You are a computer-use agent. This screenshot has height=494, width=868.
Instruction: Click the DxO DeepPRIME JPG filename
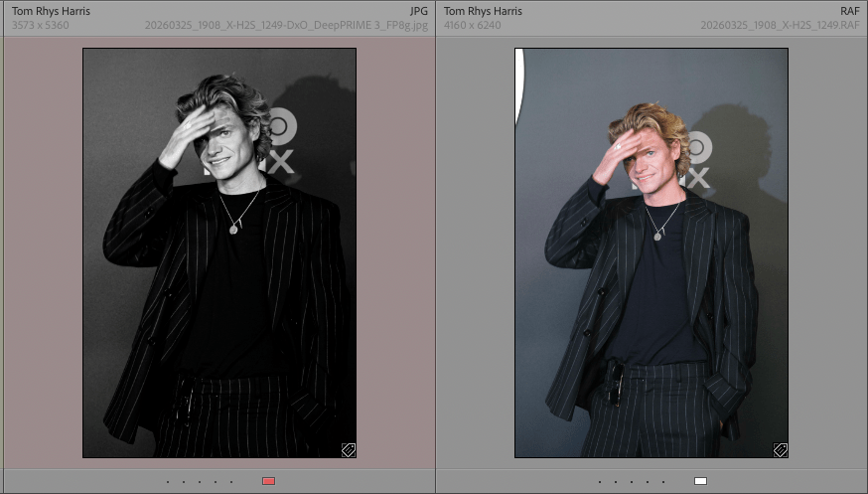286,25
